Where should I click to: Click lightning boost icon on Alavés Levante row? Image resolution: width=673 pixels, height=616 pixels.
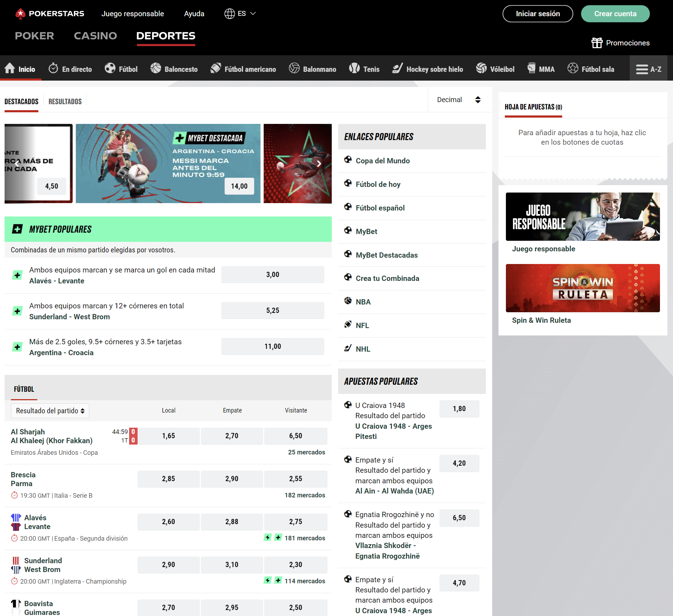tap(268, 537)
